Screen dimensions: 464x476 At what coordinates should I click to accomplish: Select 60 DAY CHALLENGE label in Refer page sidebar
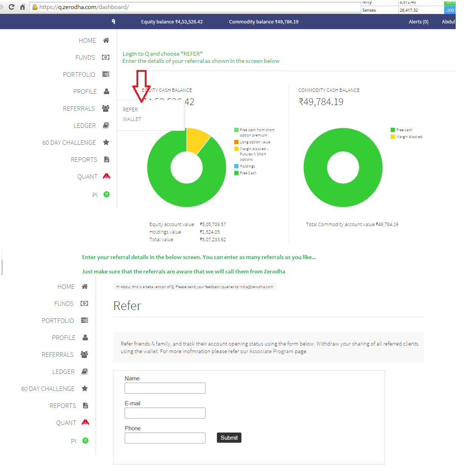(x=48, y=389)
